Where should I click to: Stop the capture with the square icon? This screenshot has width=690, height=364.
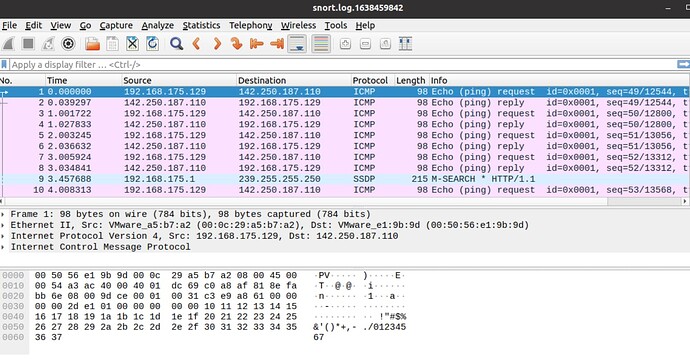(28, 44)
